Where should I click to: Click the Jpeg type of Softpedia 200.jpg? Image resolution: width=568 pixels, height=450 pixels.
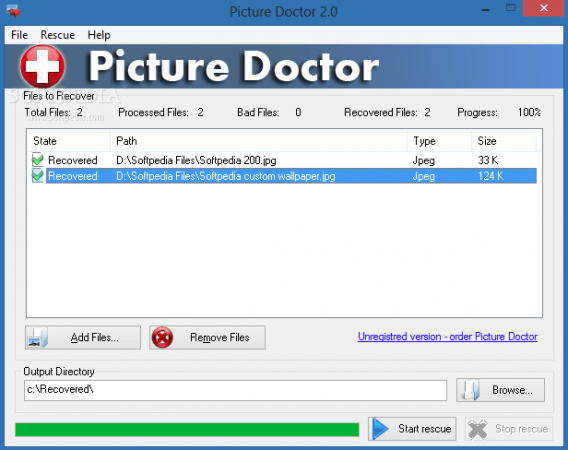[x=423, y=160]
